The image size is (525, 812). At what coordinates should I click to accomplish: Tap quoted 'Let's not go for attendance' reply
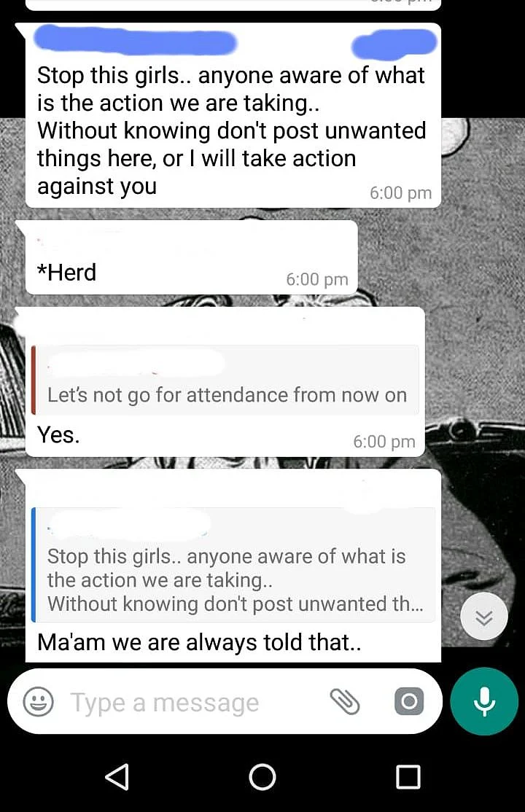tap(225, 380)
